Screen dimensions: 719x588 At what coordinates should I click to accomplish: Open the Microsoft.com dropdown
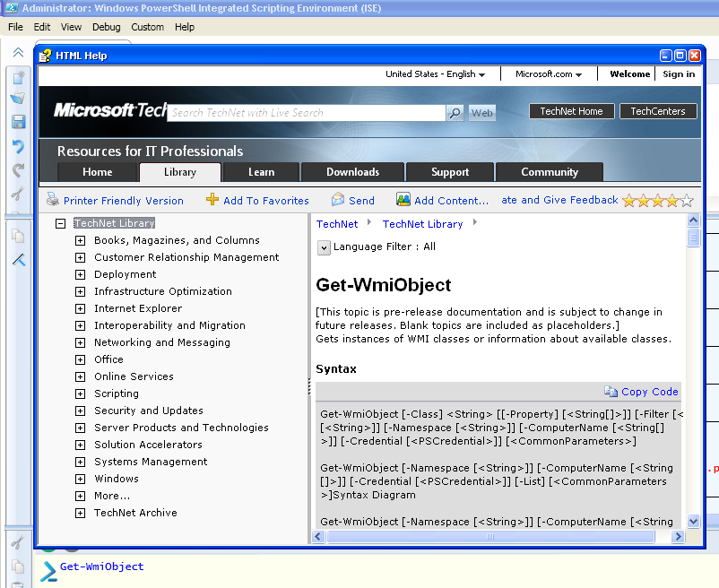549,73
